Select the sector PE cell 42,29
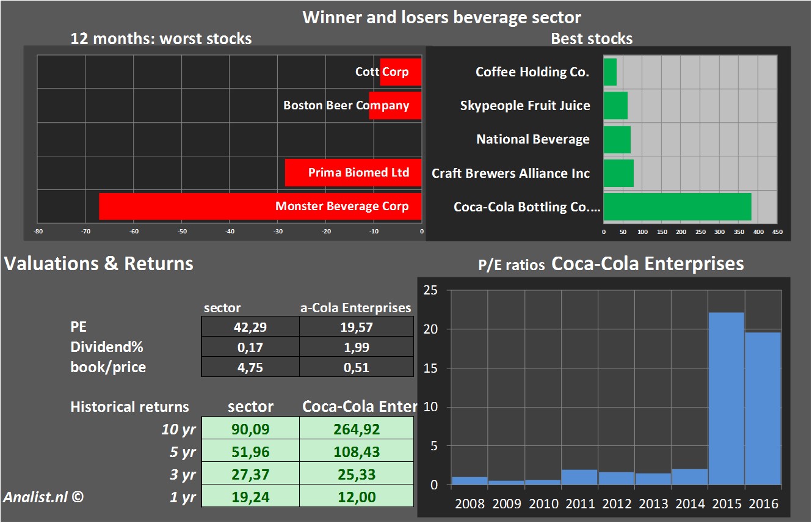The width and height of the screenshot is (812, 523). pos(250,327)
